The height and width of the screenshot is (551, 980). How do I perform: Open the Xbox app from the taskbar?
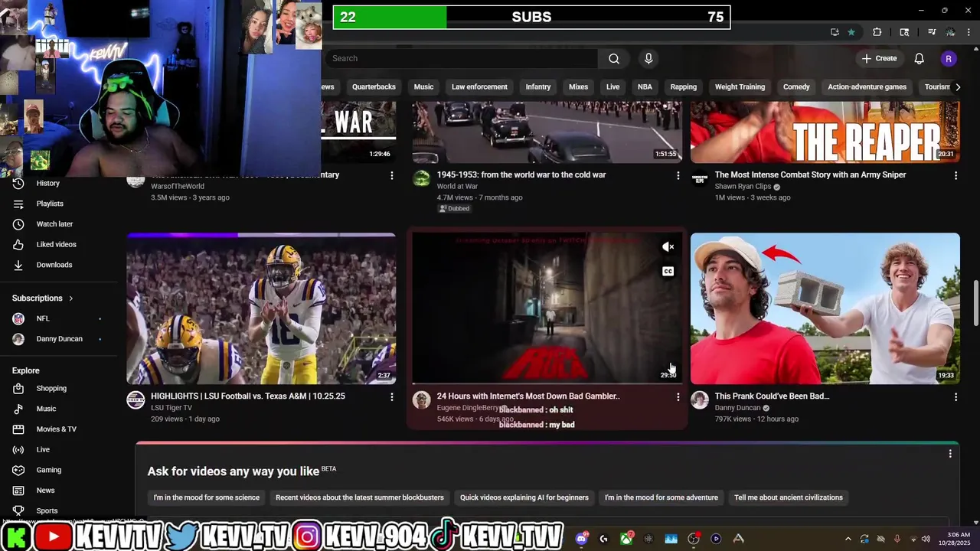tap(626, 539)
